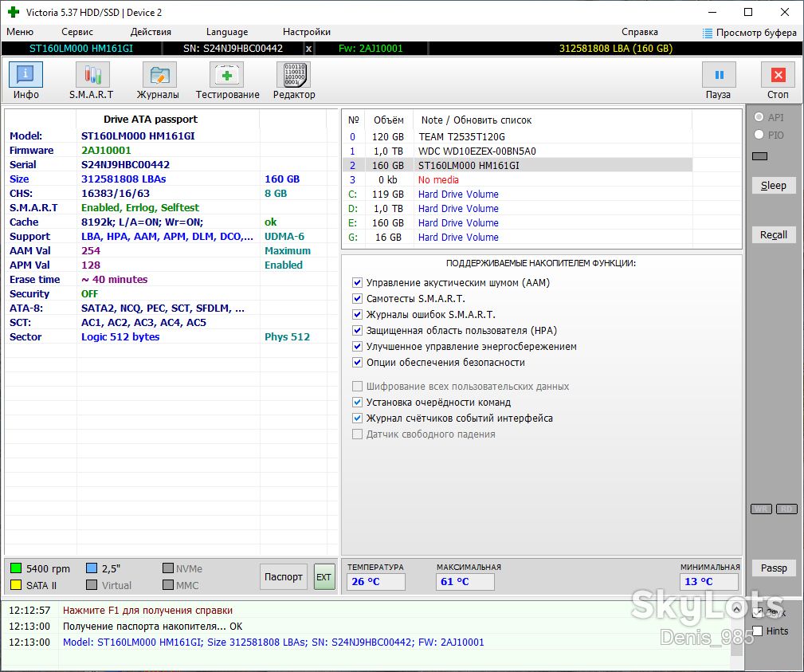Open the Language menu
This screenshot has width=804, height=672.
(x=227, y=32)
